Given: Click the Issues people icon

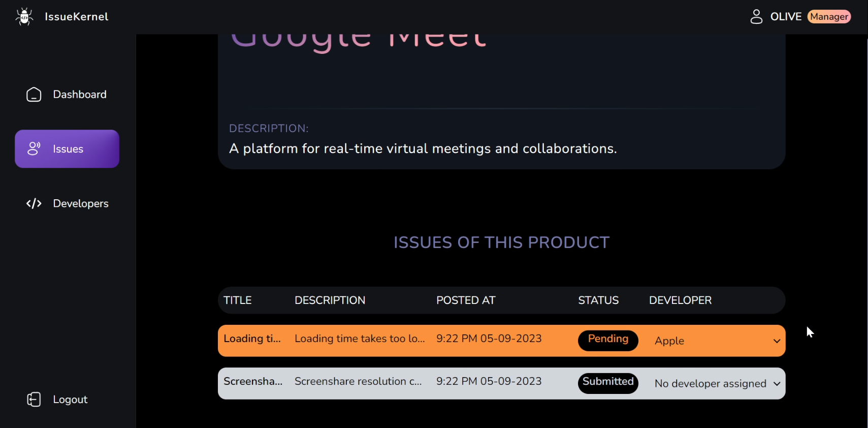Looking at the screenshot, I should point(34,149).
